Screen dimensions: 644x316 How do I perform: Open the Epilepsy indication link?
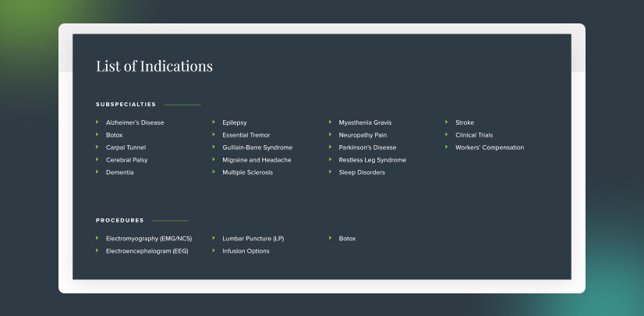(x=235, y=122)
